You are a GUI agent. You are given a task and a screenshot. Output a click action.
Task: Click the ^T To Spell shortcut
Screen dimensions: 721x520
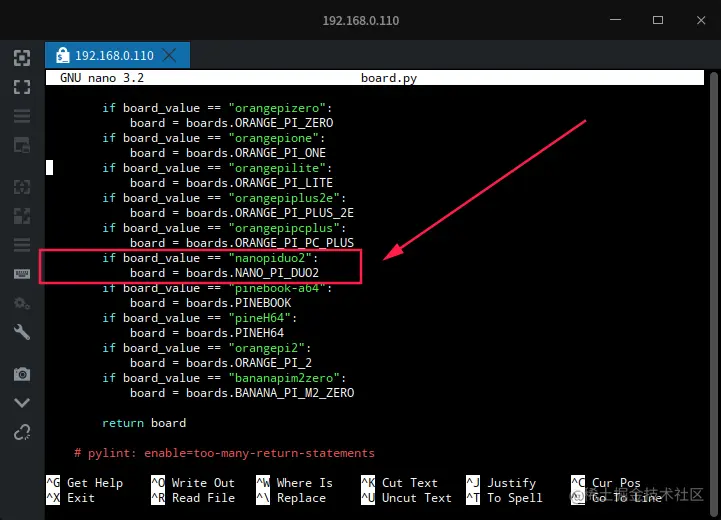(504, 498)
